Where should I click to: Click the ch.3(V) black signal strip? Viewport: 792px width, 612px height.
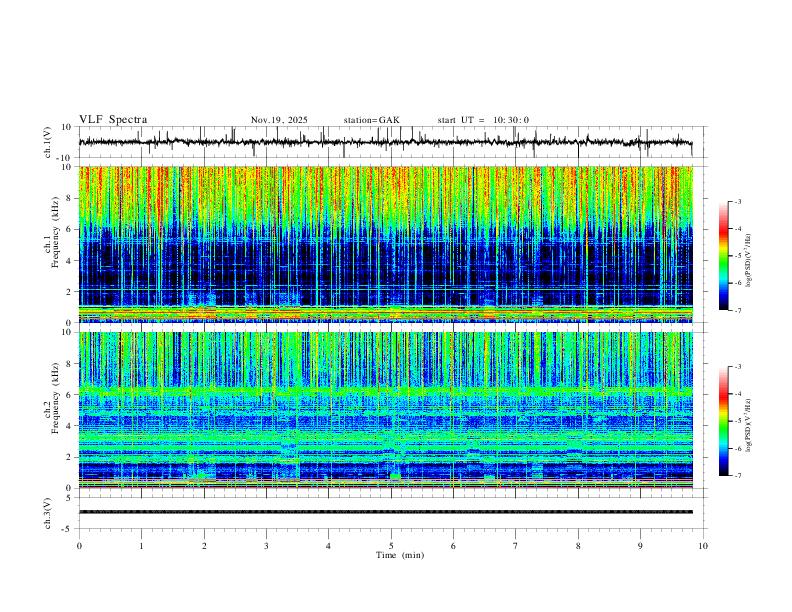386,512
